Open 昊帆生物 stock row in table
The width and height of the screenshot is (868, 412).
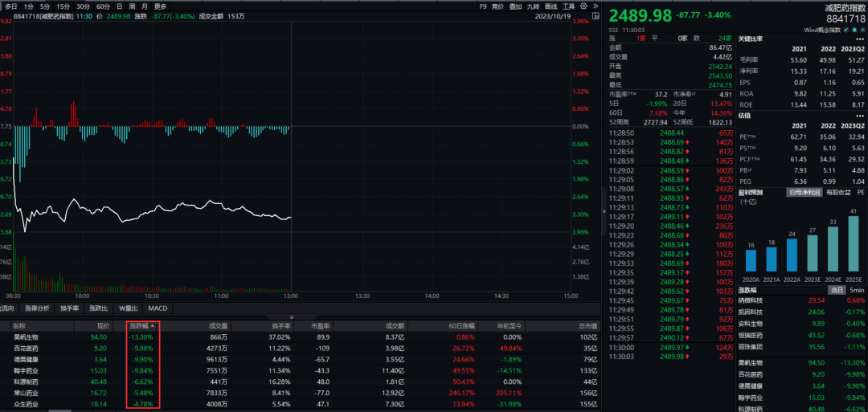tap(26, 337)
